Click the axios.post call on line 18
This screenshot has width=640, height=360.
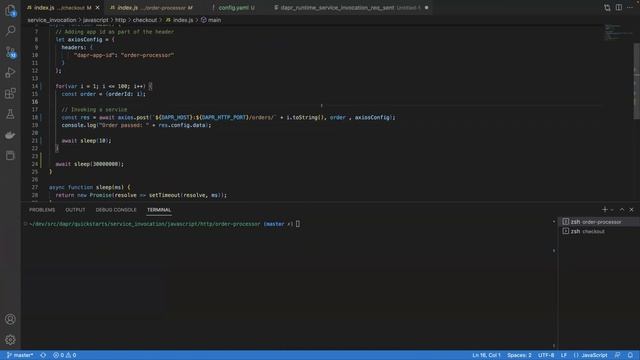pyautogui.click(x=133, y=117)
